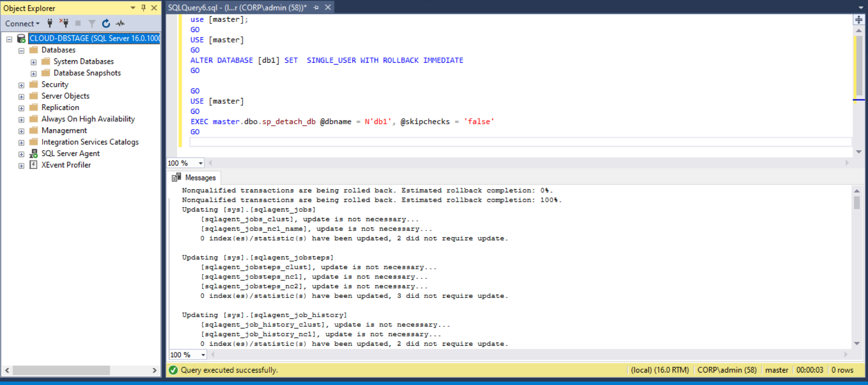
Task: Click the Object Explorer horizontal scrollbar thumb
Action: pos(61,370)
